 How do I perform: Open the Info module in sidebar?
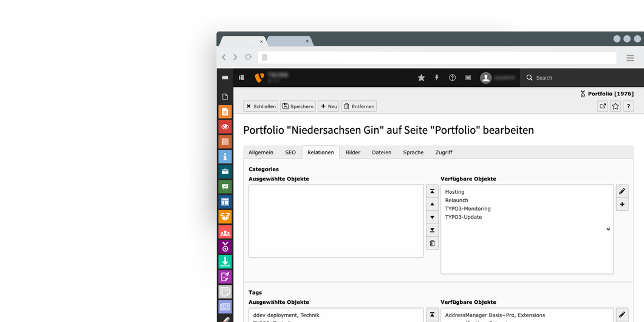click(225, 157)
